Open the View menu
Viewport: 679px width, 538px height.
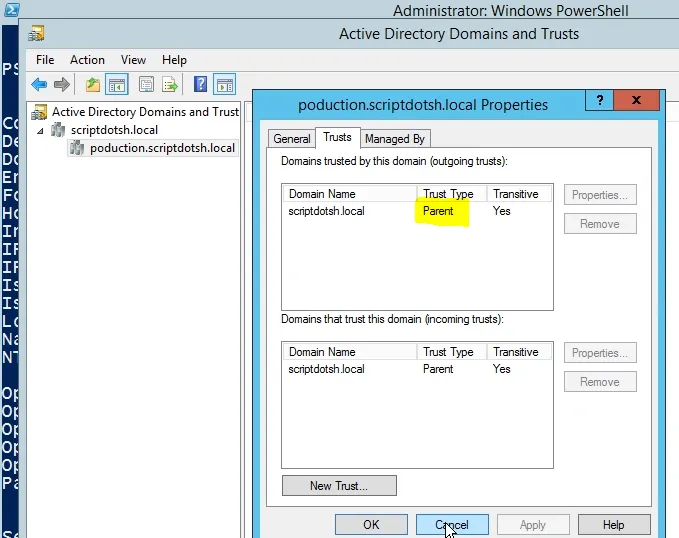(133, 60)
